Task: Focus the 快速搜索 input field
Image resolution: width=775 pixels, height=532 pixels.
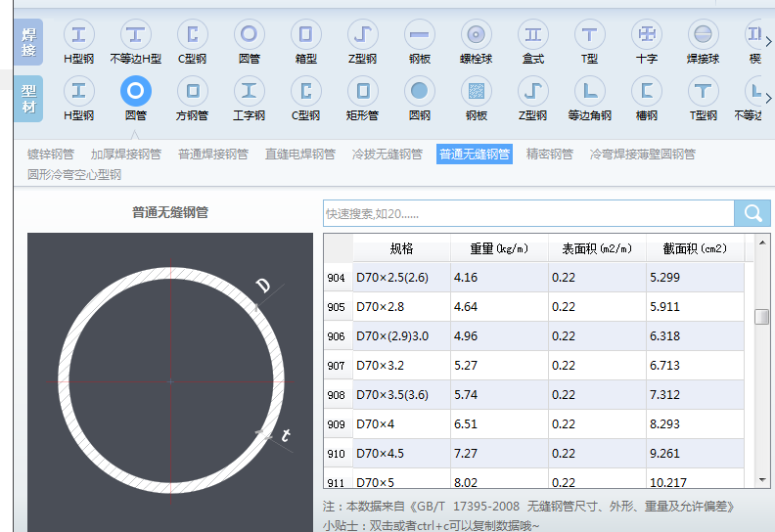Action: coord(528,213)
